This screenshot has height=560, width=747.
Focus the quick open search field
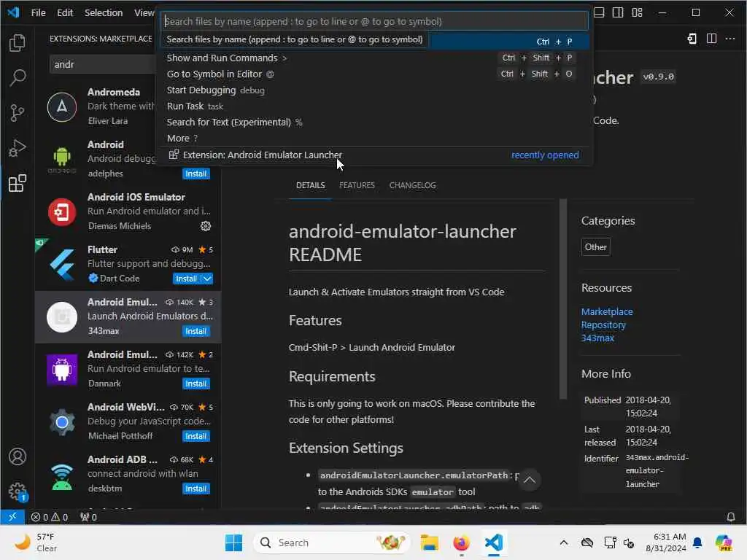coord(374,21)
